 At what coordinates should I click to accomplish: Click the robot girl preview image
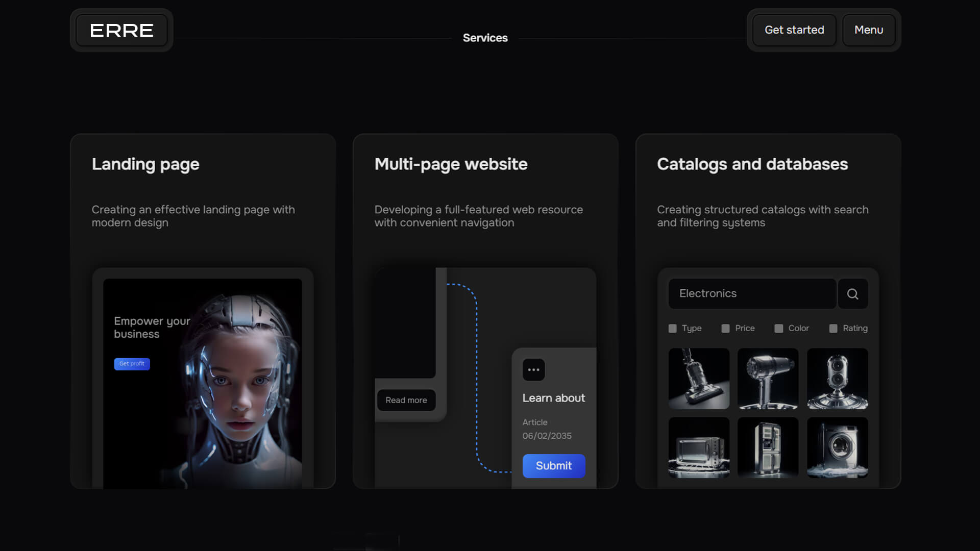pyautogui.click(x=203, y=384)
